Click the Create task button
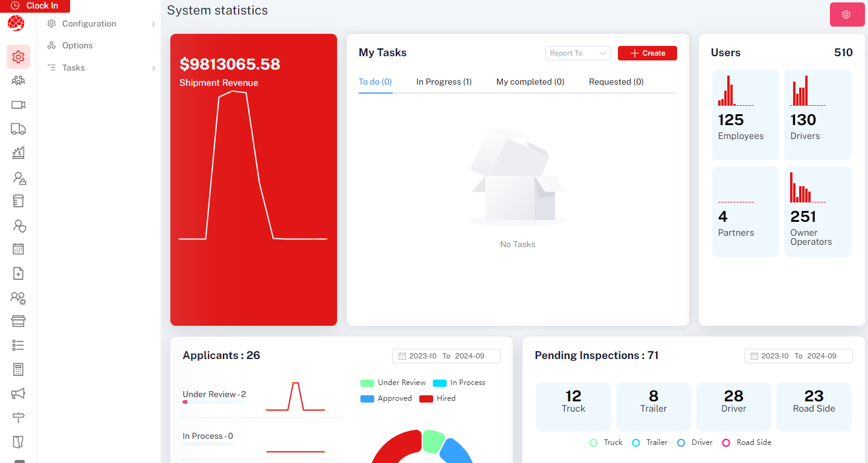 point(647,53)
